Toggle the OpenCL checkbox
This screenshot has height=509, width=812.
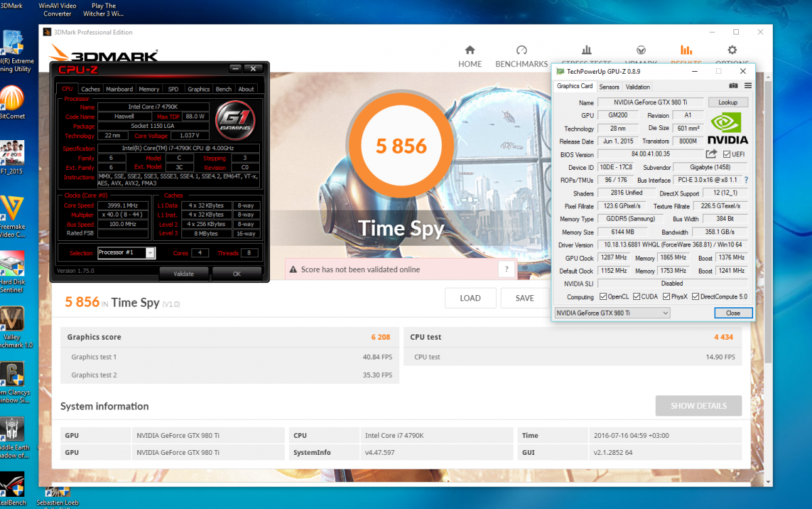tap(603, 296)
